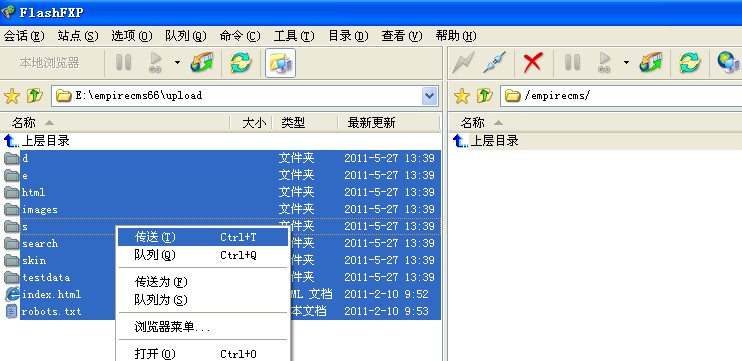
Task: Open the 命令(C) menu
Action: (x=240, y=36)
